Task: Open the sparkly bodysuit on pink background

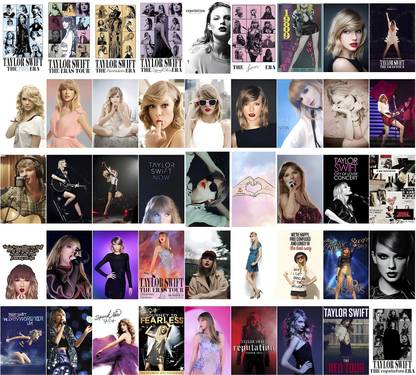Action: [208, 340]
